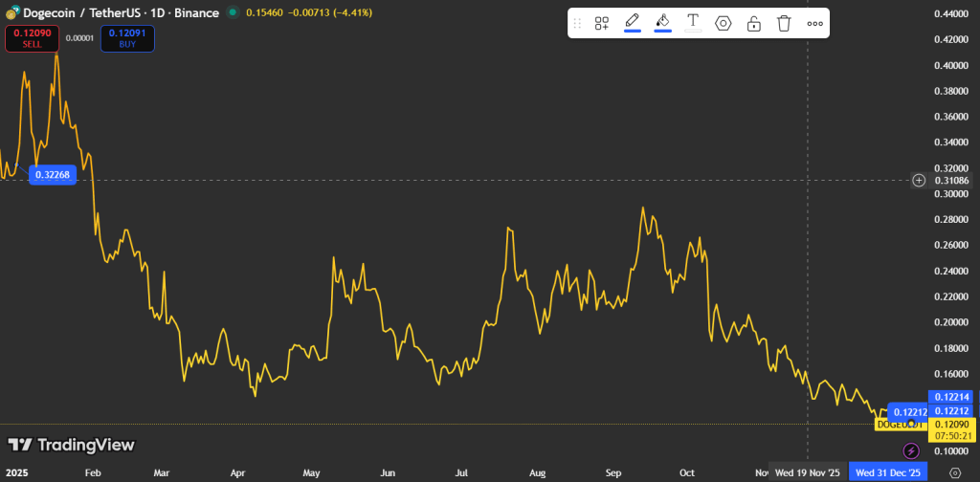Click the 0.20000 price axis label
This screenshot has width=980, height=482.
coord(952,322)
